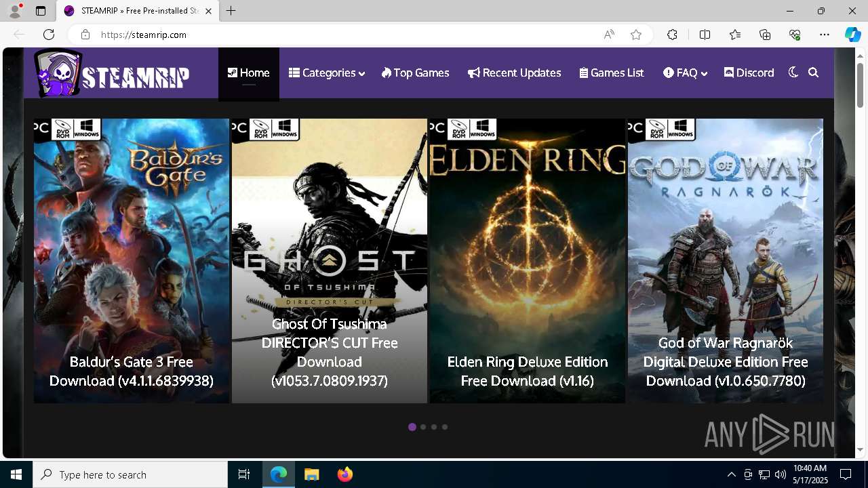Open the Discord link
The image size is (868, 488).
[x=749, y=73]
